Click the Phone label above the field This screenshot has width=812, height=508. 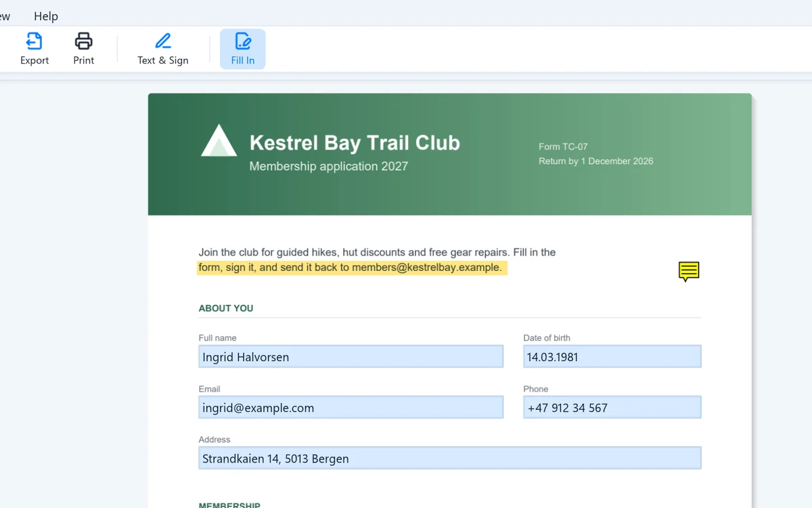coord(536,389)
